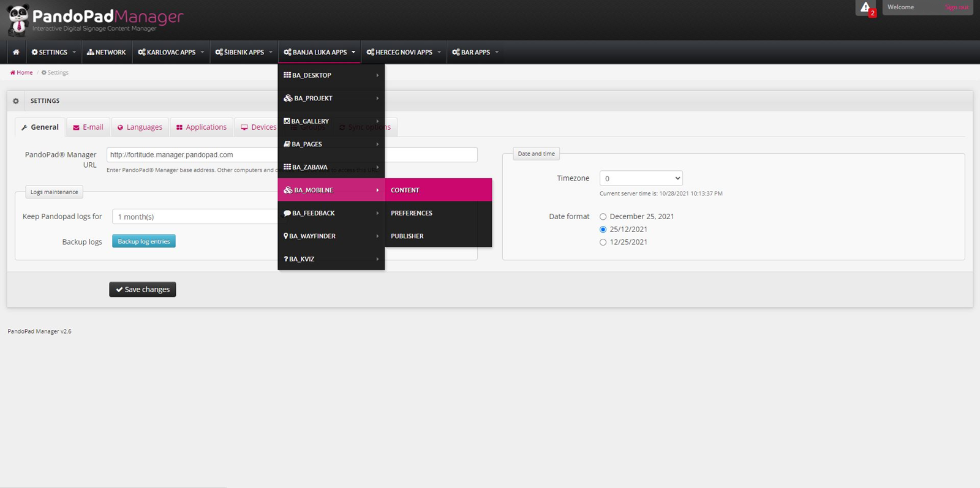Click the Settings gear icon in navbar
980x488 pixels.
click(35, 52)
